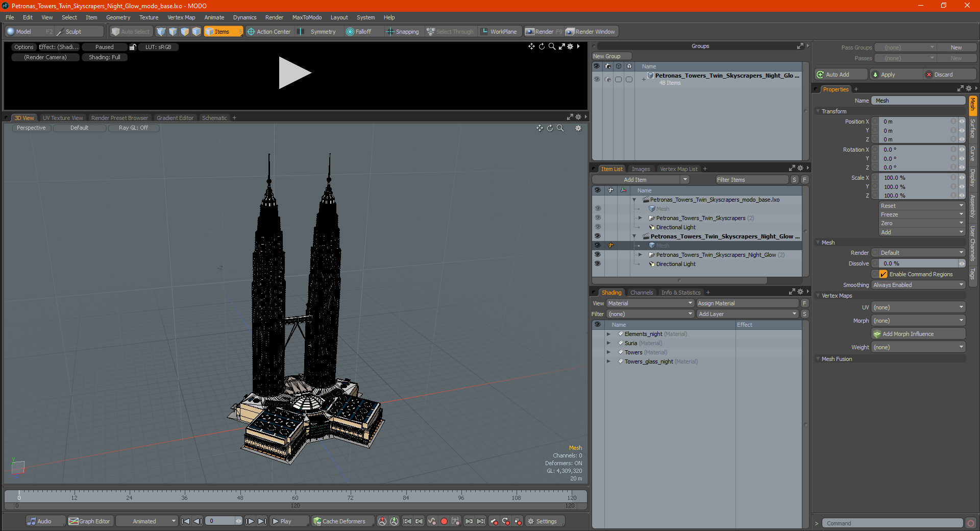
Task: Click the New Group button
Action: (611, 56)
